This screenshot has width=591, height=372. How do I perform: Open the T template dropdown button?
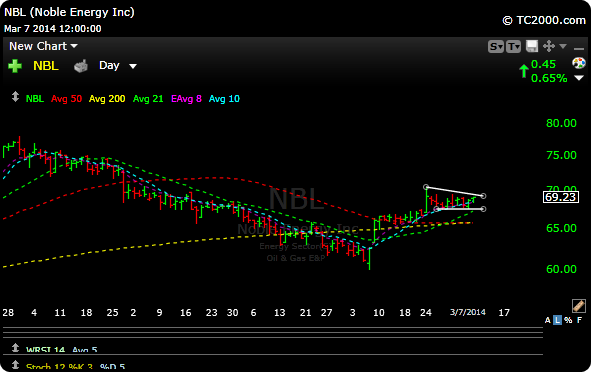point(513,47)
